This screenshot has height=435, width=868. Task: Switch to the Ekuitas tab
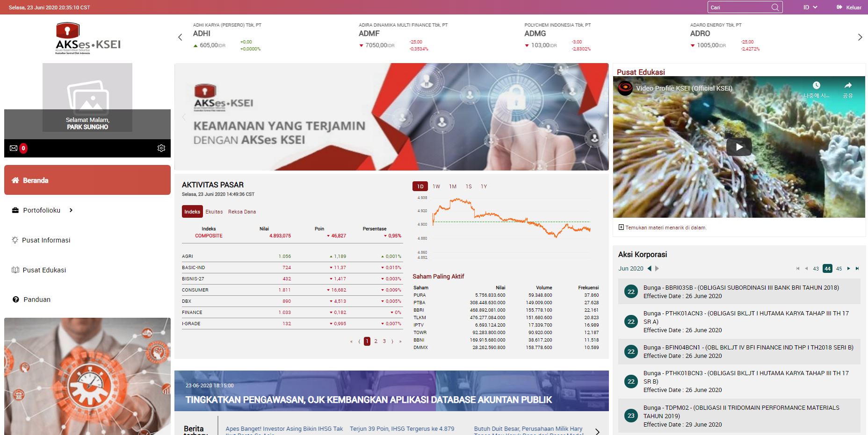click(x=214, y=212)
